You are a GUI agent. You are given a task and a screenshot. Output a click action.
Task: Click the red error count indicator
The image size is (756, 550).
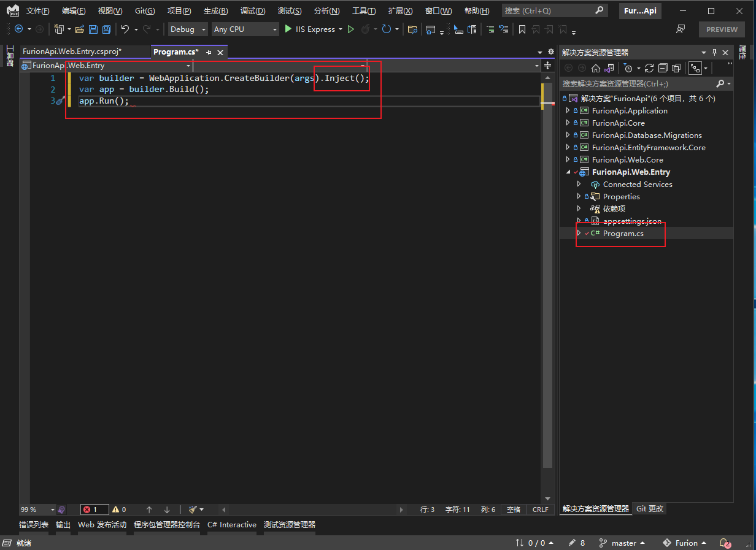[x=94, y=510]
